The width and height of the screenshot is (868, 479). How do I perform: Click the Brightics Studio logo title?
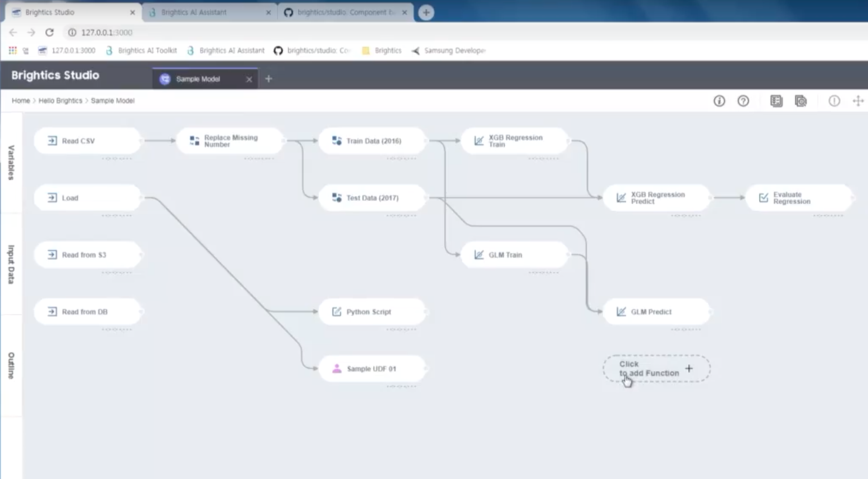pyautogui.click(x=55, y=75)
